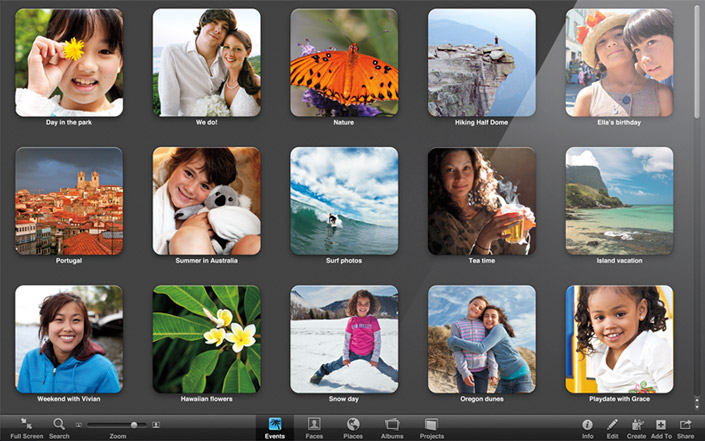705x441 pixels.
Task: Click the 'Snow day' title text
Action: tap(344, 399)
